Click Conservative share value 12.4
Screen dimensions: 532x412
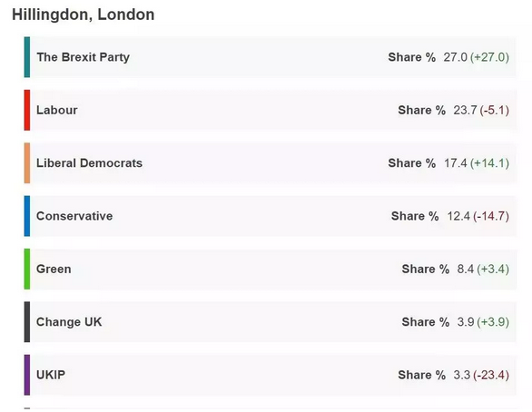pos(458,216)
